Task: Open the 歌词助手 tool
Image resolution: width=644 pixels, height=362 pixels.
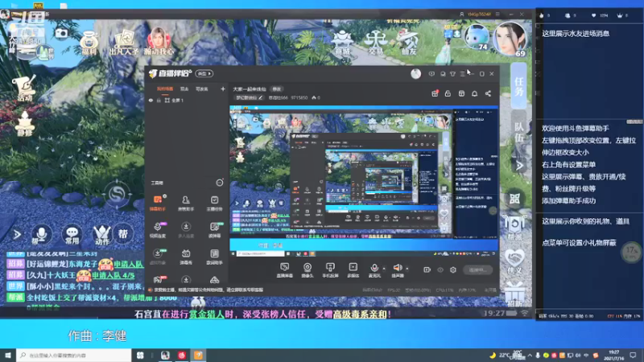Action: [x=214, y=257]
